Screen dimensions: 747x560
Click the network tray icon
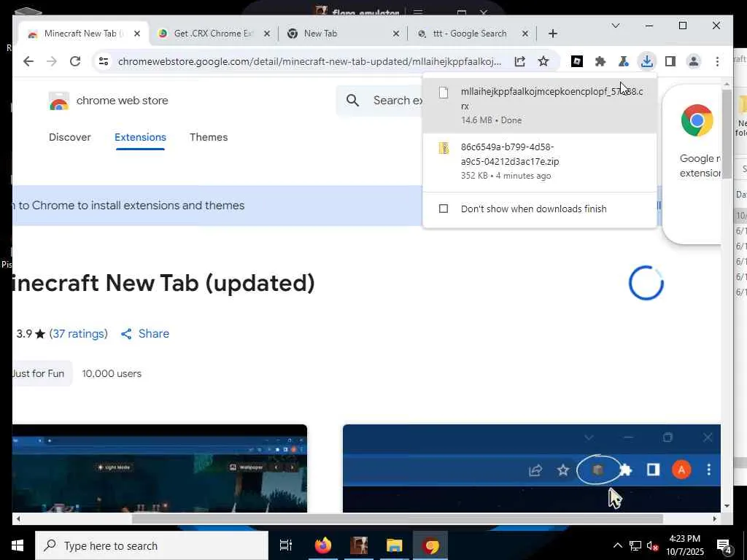(x=635, y=545)
